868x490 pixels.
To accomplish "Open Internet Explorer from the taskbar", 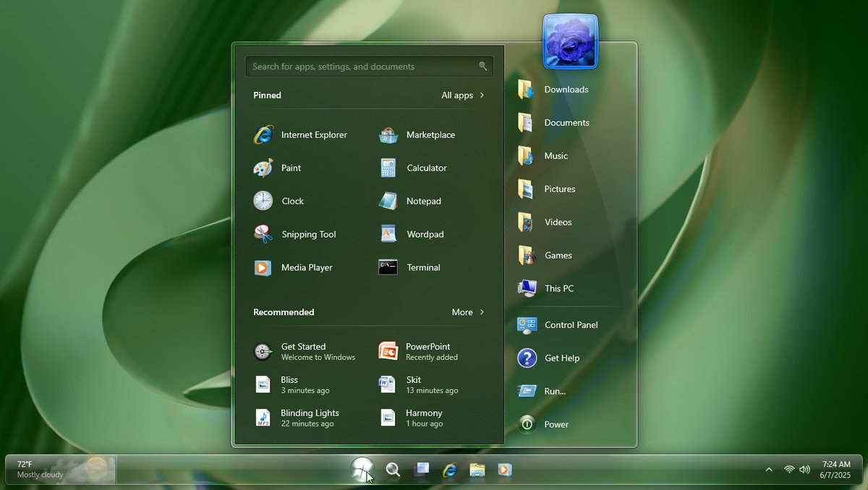I will coord(450,470).
